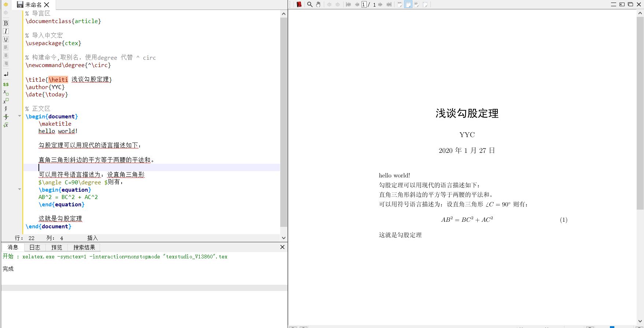Viewport: 644px width, 328px height.
Task: Click the rendered equation in PDF
Action: (x=467, y=220)
